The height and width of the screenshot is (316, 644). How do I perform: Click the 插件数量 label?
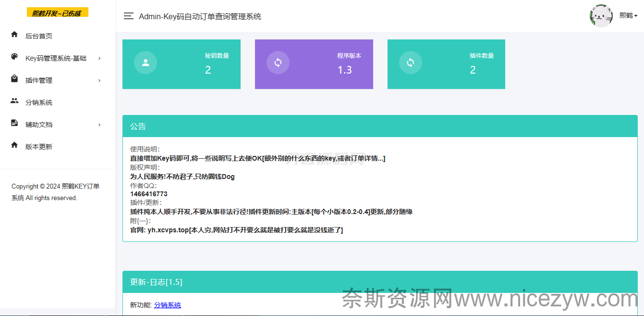point(482,56)
